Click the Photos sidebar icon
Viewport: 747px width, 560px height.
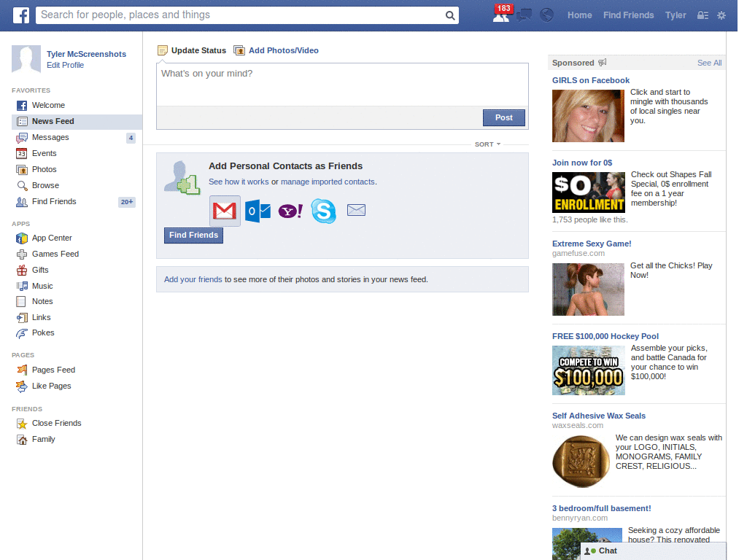[x=22, y=169]
